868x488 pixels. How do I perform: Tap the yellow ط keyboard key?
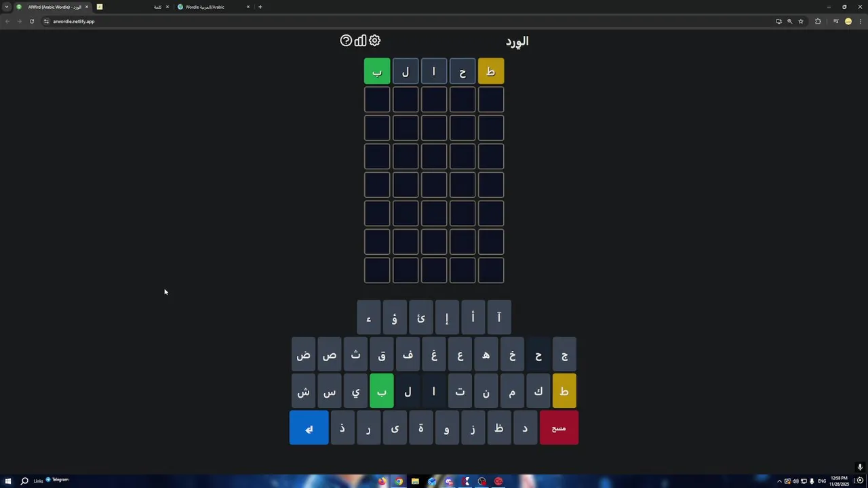pyautogui.click(x=564, y=391)
